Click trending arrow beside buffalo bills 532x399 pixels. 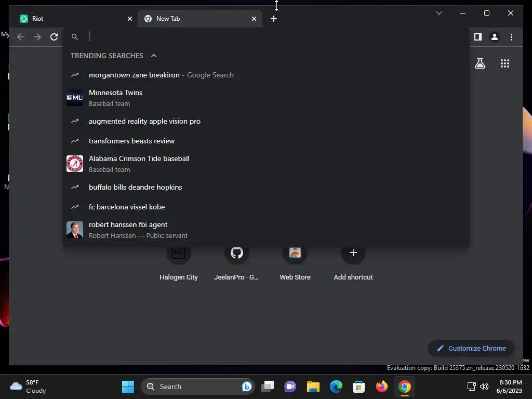75,187
